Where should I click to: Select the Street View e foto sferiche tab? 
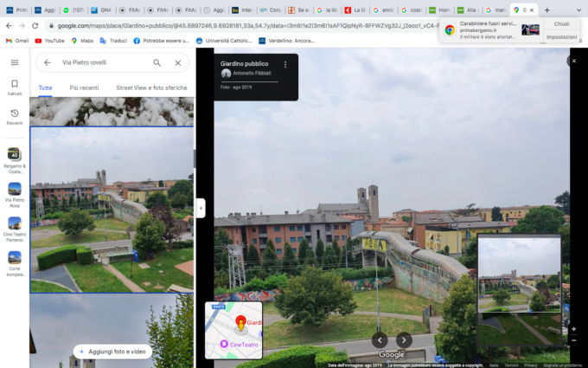[x=151, y=87]
